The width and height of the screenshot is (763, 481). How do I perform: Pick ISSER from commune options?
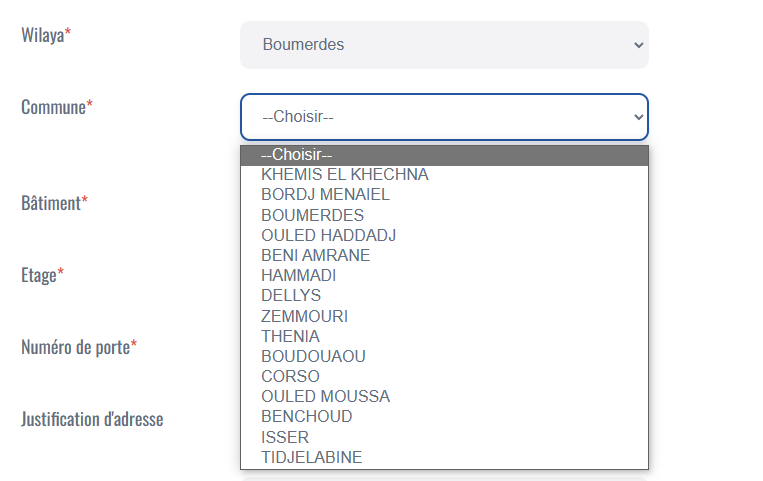pos(285,437)
